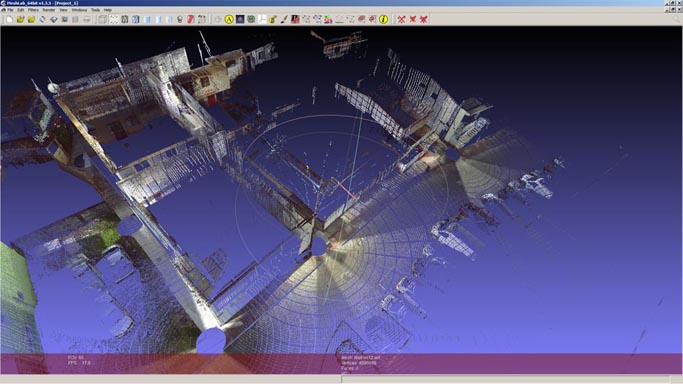The width and height of the screenshot is (683, 384).
Task: Open the Filters menu
Action: (33, 10)
